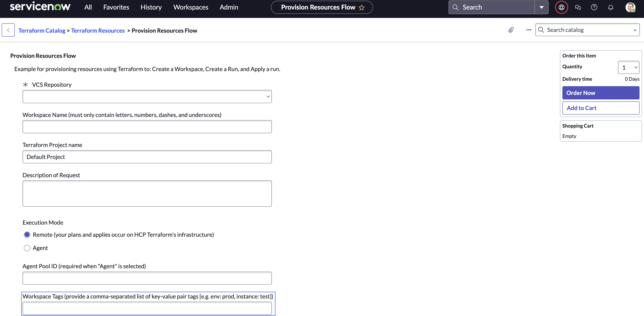This screenshot has height=316, width=644.
Task: Click the Add to Cart button
Action: tap(601, 108)
